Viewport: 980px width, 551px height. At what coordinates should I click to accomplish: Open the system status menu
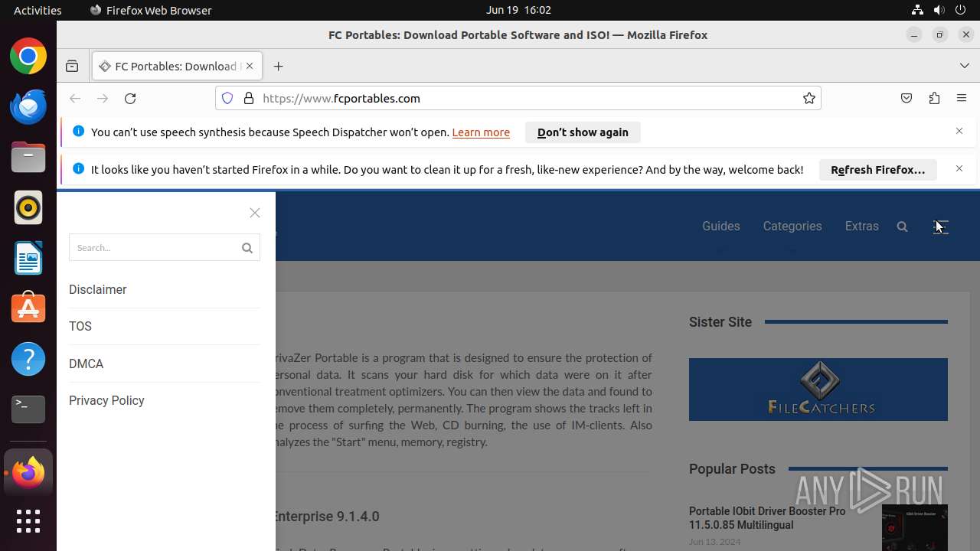tap(939, 10)
